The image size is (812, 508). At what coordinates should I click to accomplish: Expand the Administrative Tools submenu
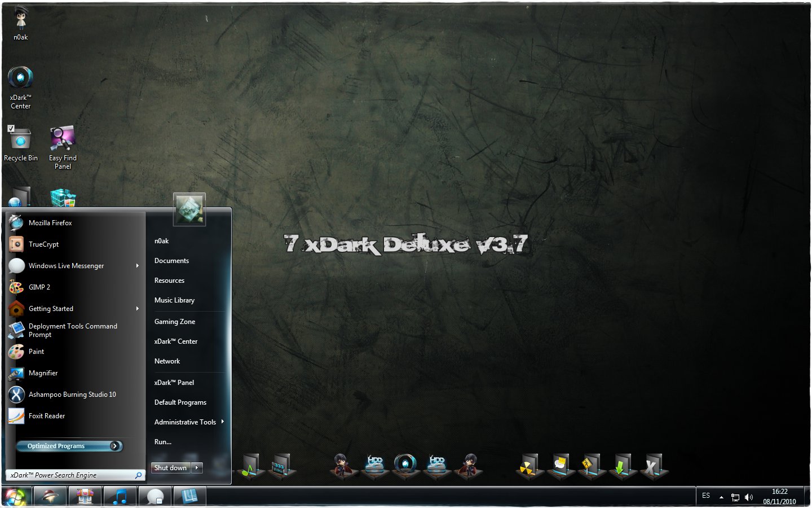tap(222, 422)
